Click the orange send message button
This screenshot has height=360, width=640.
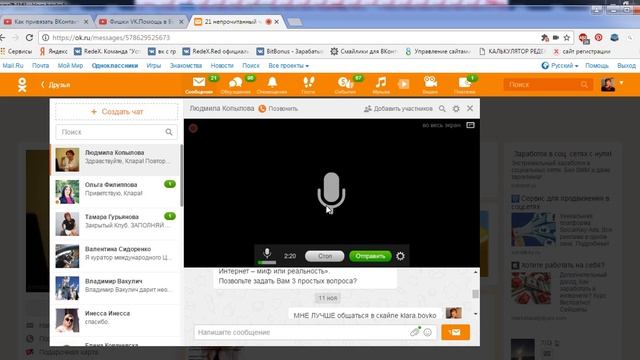(455, 332)
